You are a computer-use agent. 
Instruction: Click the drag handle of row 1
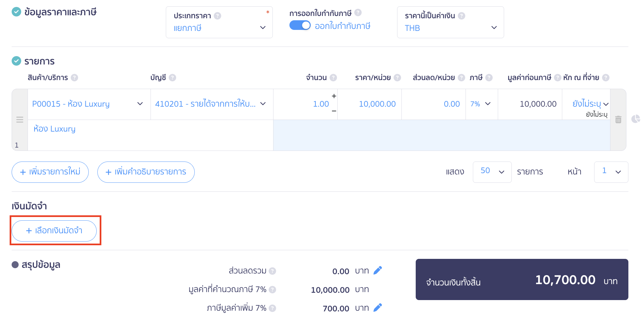point(20,119)
